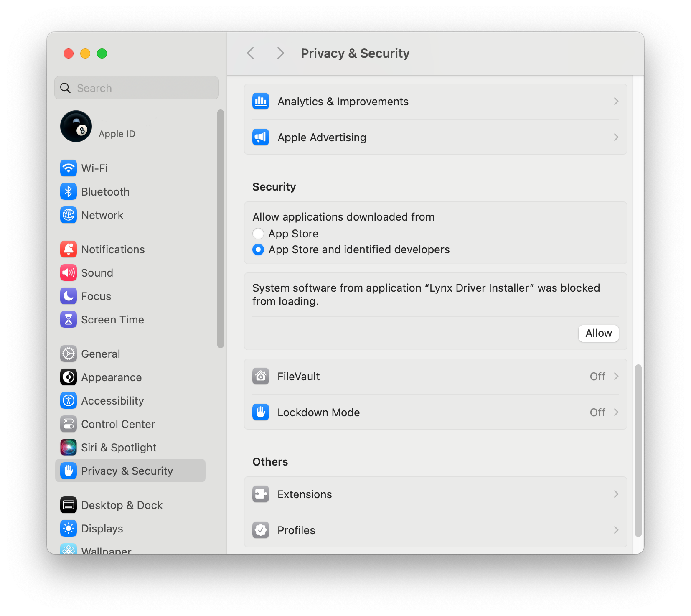
Task: Open the Wi-Fi sidebar item
Action: pyautogui.click(x=130, y=168)
